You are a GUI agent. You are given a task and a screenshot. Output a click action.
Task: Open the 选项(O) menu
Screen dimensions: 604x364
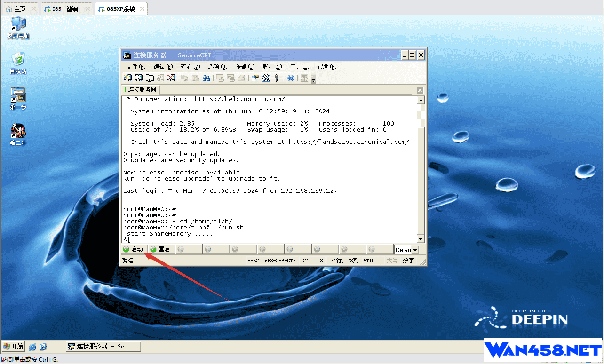point(218,67)
